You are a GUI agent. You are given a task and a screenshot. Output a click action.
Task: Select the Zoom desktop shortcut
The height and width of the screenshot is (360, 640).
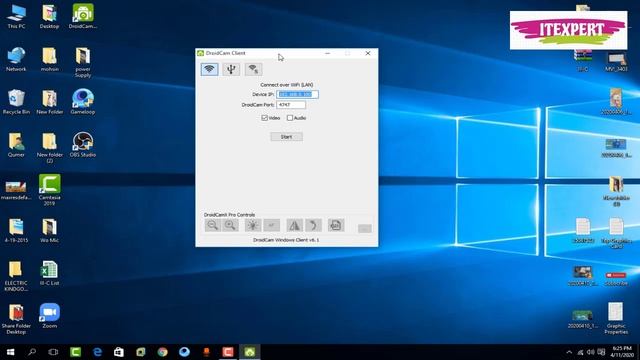[49, 316]
